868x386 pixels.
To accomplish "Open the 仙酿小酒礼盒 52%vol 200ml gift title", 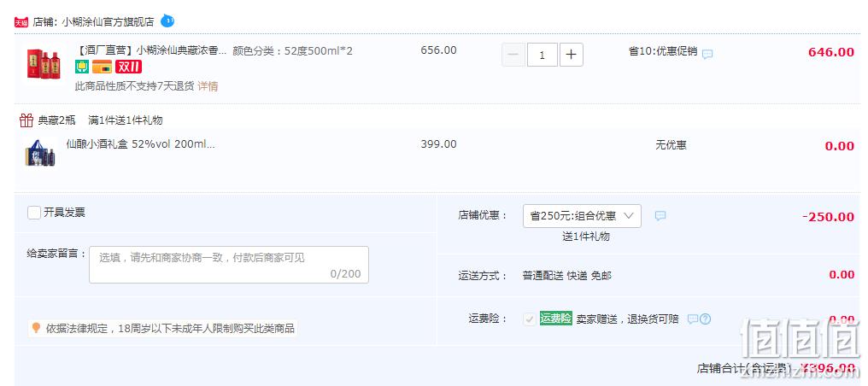I will (141, 144).
